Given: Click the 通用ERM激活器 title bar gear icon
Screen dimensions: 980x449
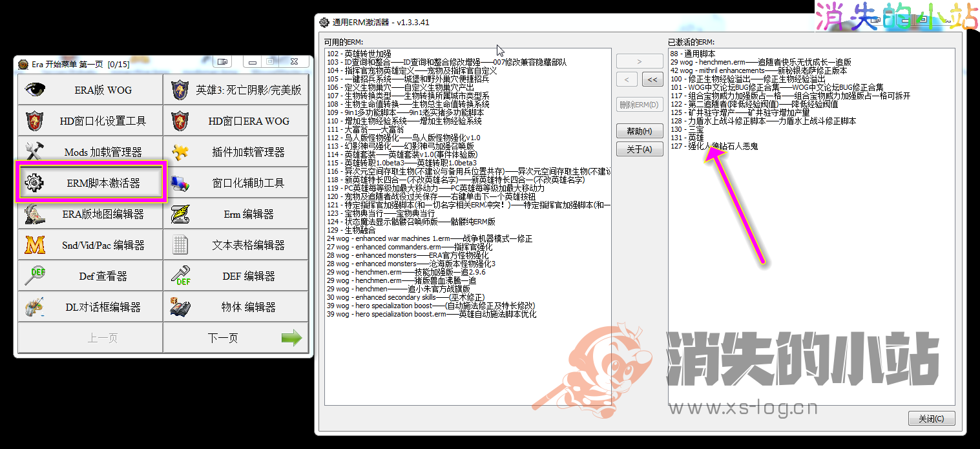Looking at the screenshot, I should (x=324, y=22).
